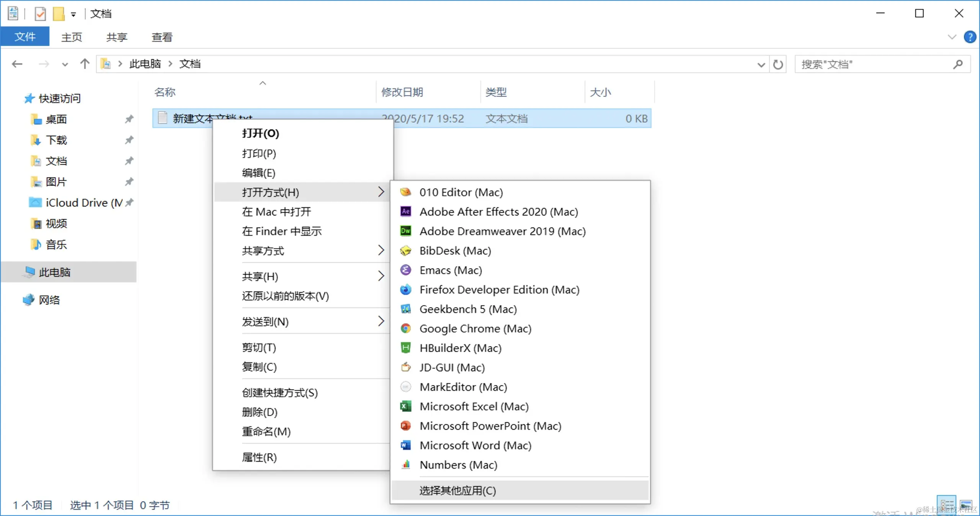Open recent locations dropdown arrow
The height and width of the screenshot is (516, 980).
click(65, 64)
